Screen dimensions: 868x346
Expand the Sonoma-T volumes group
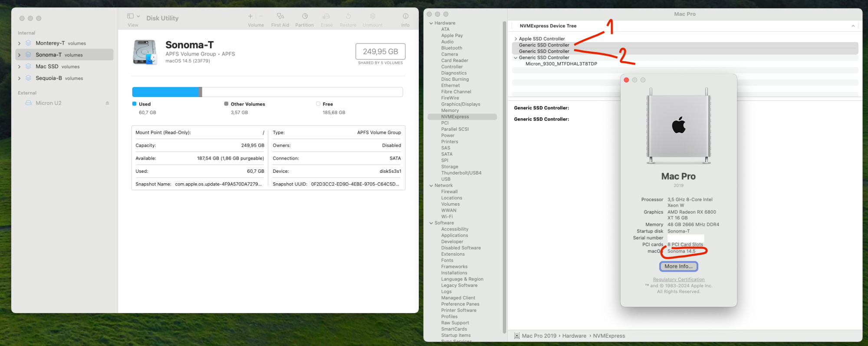(x=19, y=55)
